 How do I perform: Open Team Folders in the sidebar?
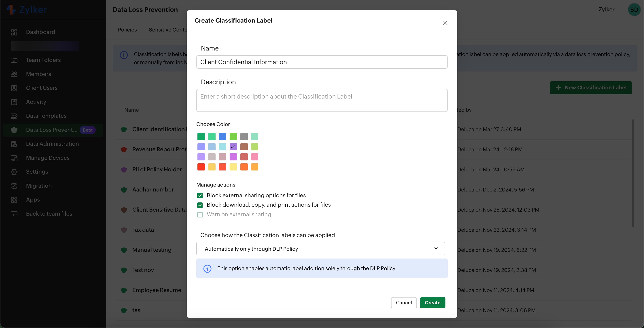coord(43,60)
